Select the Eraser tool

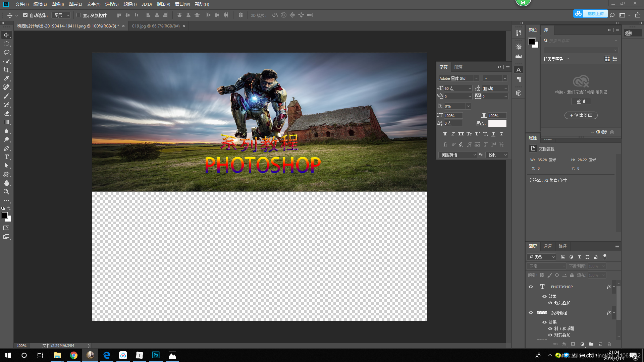(x=6, y=113)
